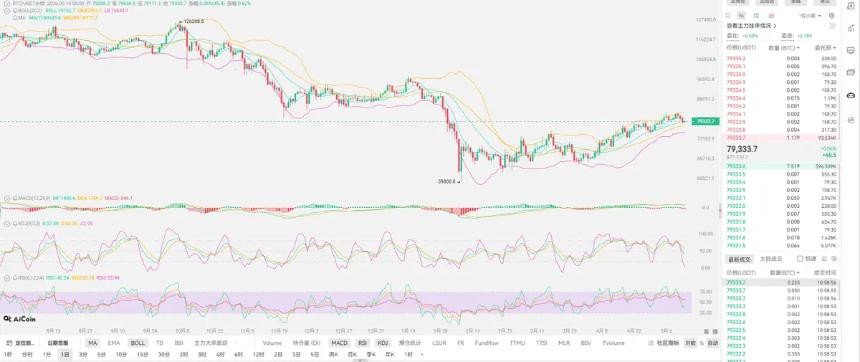Select the highlighted combined order book layout icon
Viewport: 860px width, 362px height.
(741, 15)
